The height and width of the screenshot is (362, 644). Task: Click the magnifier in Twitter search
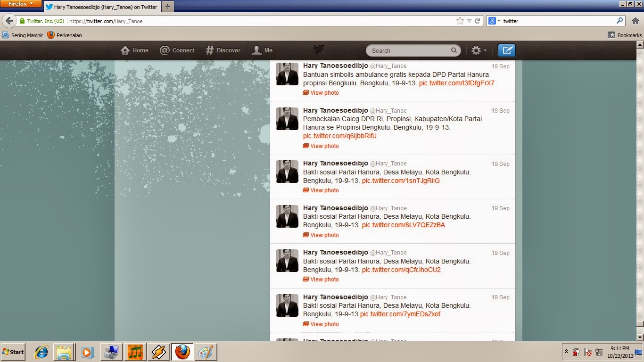tap(454, 50)
